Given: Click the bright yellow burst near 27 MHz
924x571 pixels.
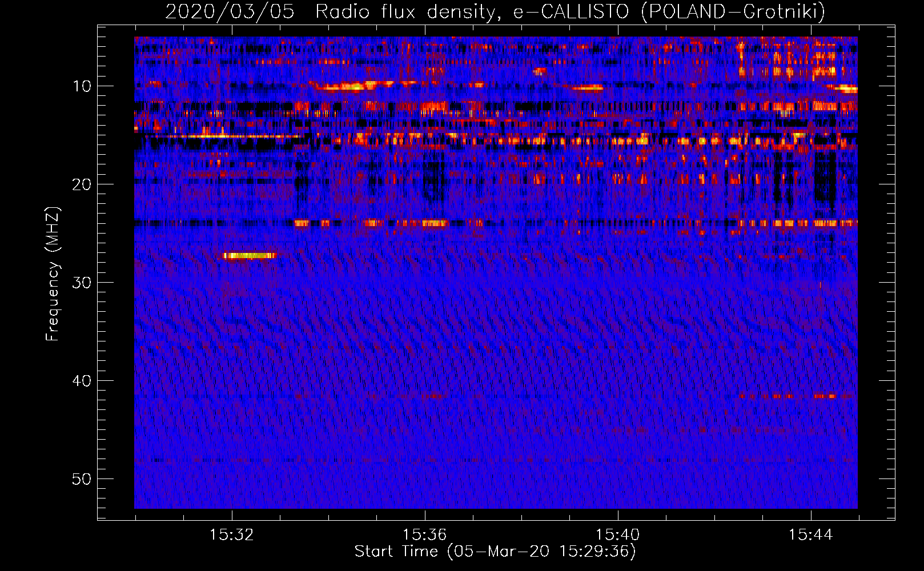Looking at the screenshot, I should coord(250,255).
